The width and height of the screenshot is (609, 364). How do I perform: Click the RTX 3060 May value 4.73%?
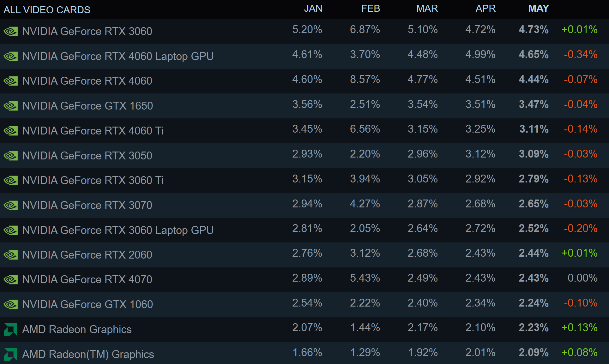tap(534, 30)
